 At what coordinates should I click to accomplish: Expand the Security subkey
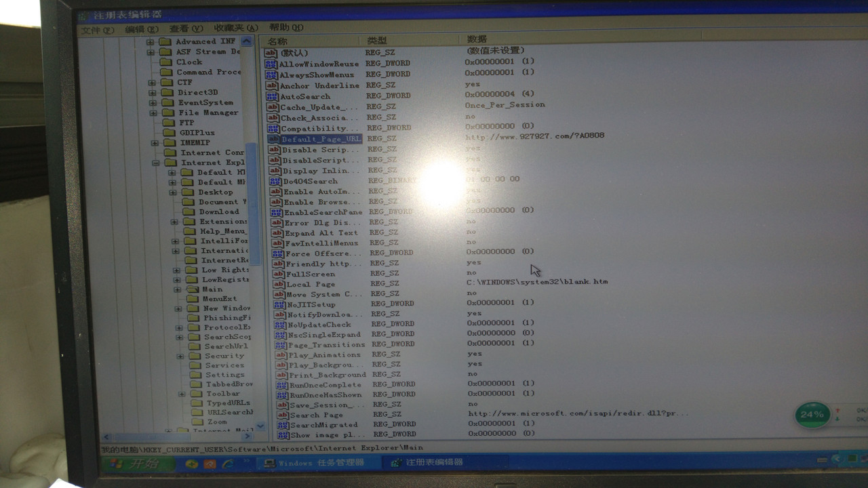(x=180, y=356)
